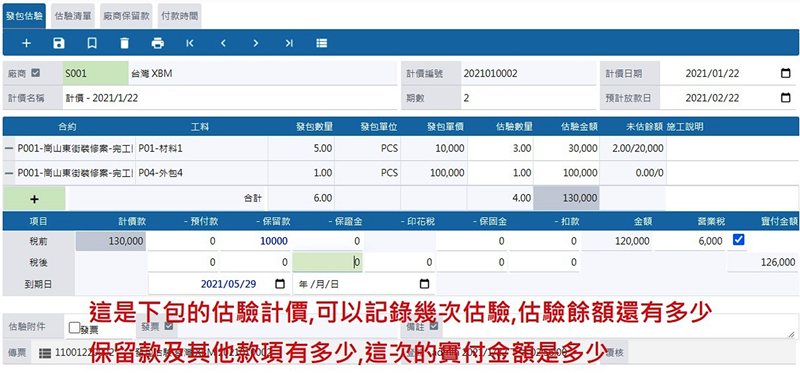Click the 施工說明 cell for P01-材料1
This screenshot has width=800, height=373.
(732, 148)
